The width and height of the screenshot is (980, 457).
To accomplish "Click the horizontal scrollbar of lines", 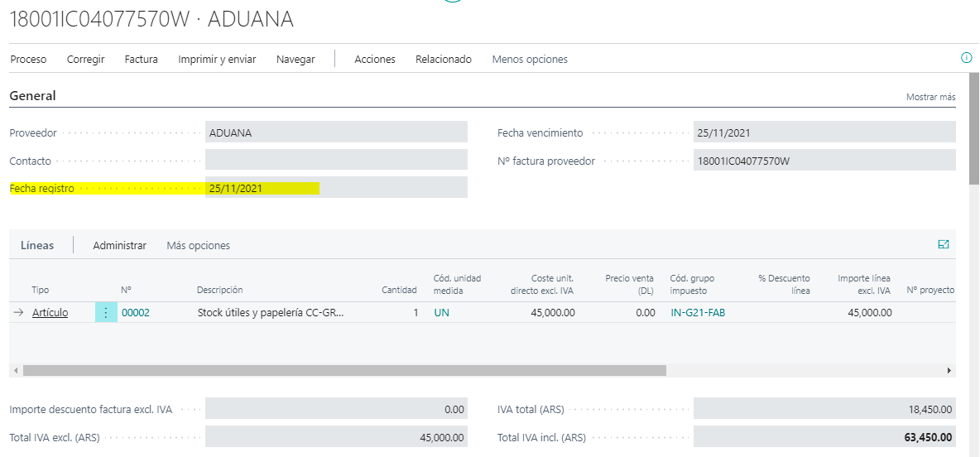I will 344,371.
